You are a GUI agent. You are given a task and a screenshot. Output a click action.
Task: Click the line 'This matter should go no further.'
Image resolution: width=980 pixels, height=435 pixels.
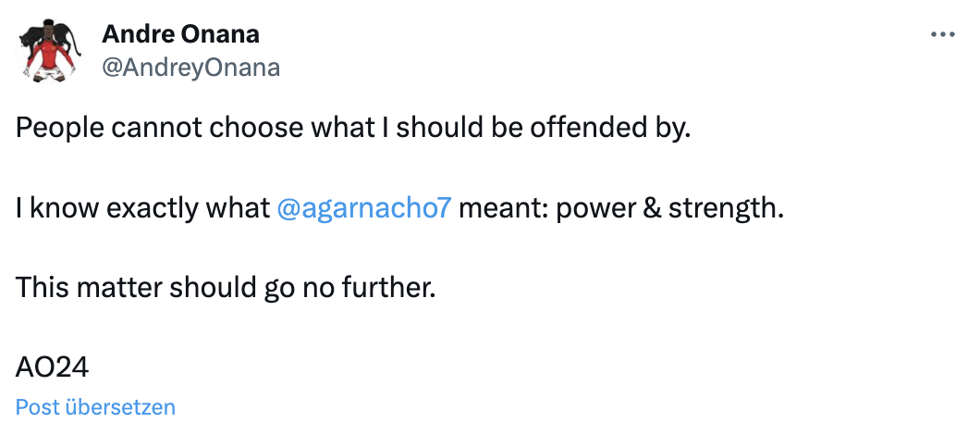point(225,287)
